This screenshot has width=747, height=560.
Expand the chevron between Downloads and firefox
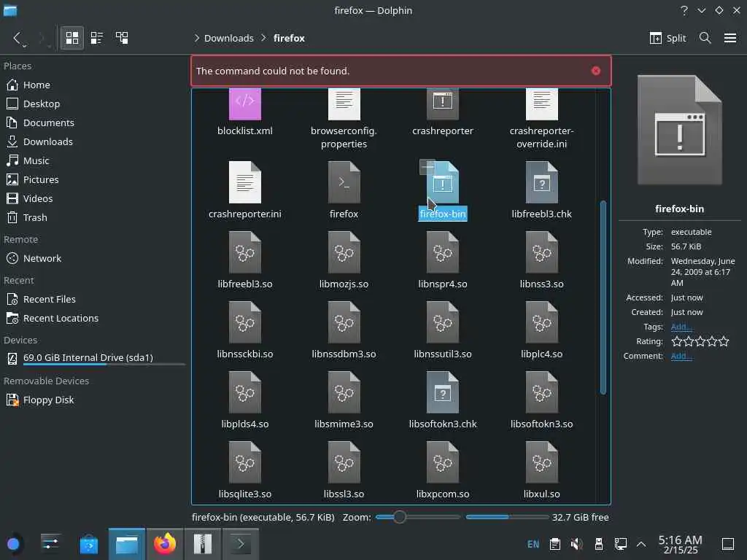coord(263,38)
